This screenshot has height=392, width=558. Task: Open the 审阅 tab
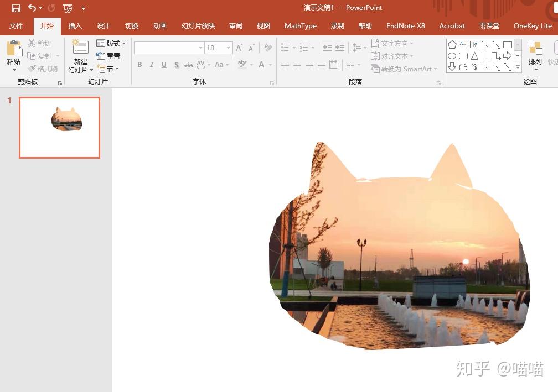tap(236, 25)
